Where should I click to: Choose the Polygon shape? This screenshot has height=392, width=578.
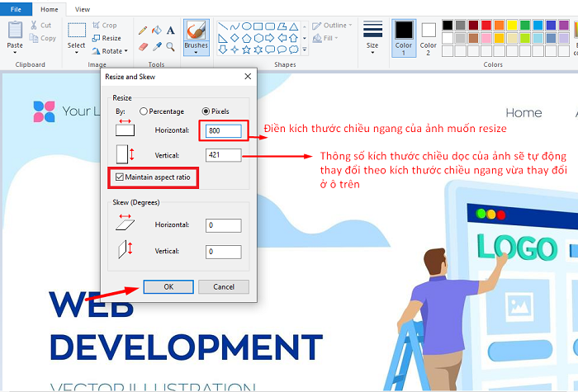[282, 26]
